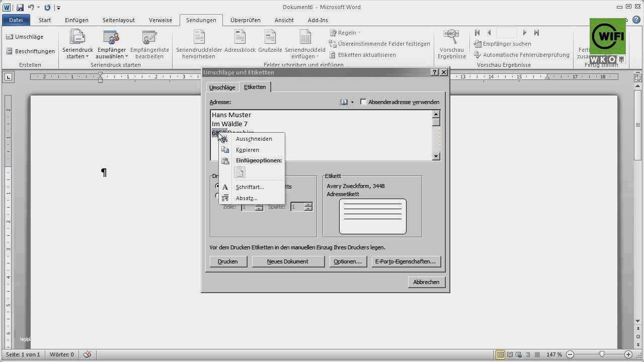Open the Regeln dropdown menu
Viewport: 644px width, 362px height.
(345, 33)
